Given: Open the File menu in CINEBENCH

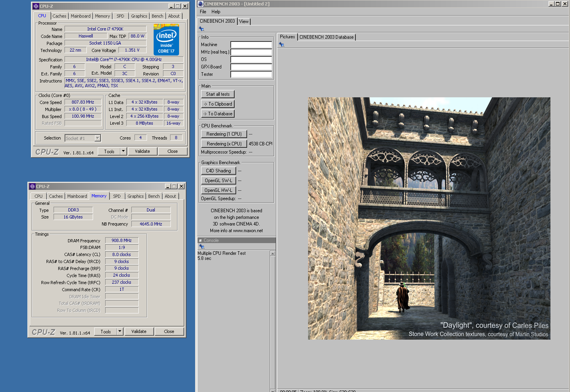Looking at the screenshot, I should coord(203,12).
